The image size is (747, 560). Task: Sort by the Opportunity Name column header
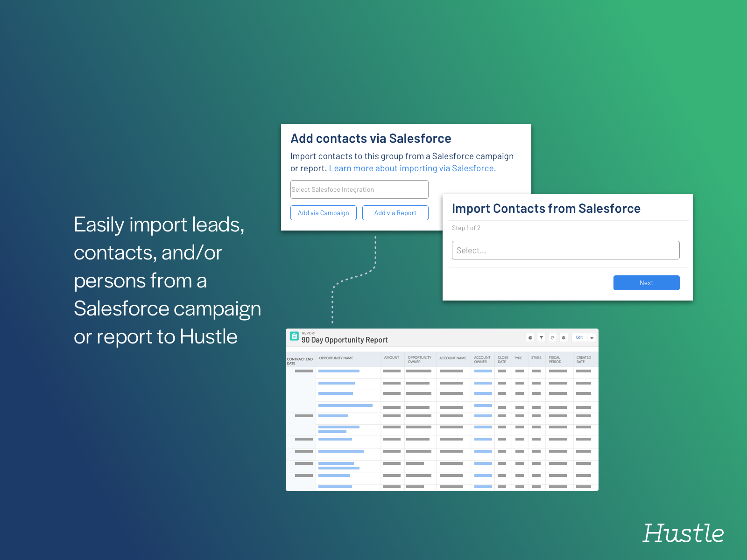coord(336,358)
